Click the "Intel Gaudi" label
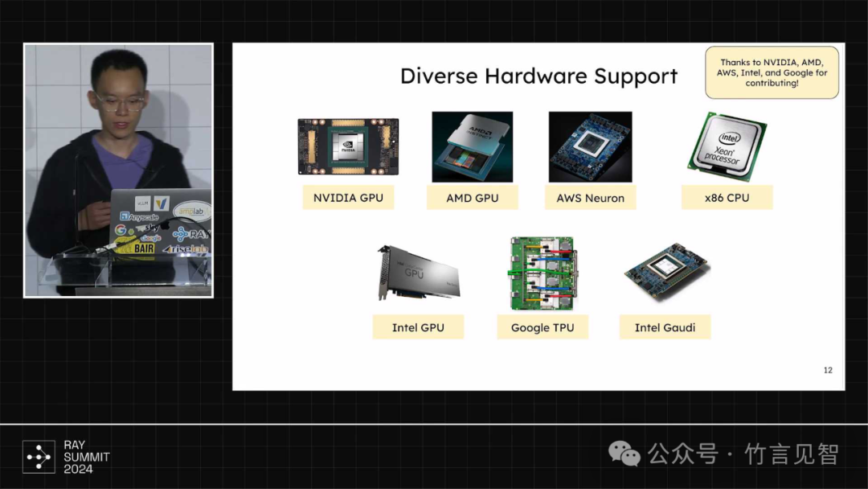This screenshot has width=868, height=489. pyautogui.click(x=665, y=327)
